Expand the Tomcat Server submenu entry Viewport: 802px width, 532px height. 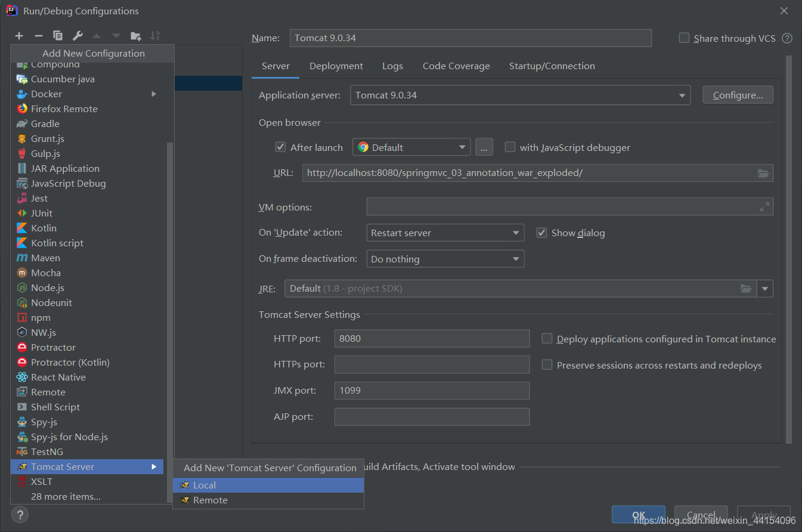[87, 466]
